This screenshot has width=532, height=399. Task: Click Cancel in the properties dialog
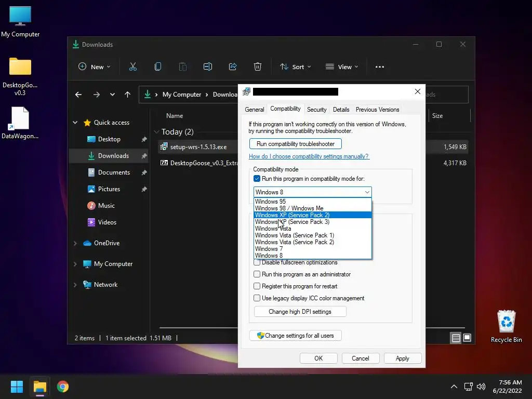click(361, 358)
